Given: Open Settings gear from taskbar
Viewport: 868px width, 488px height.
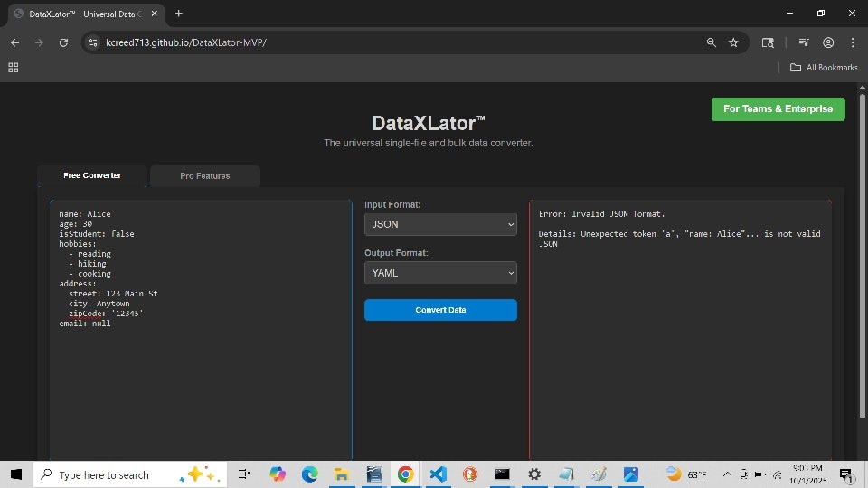Looking at the screenshot, I should (x=534, y=474).
